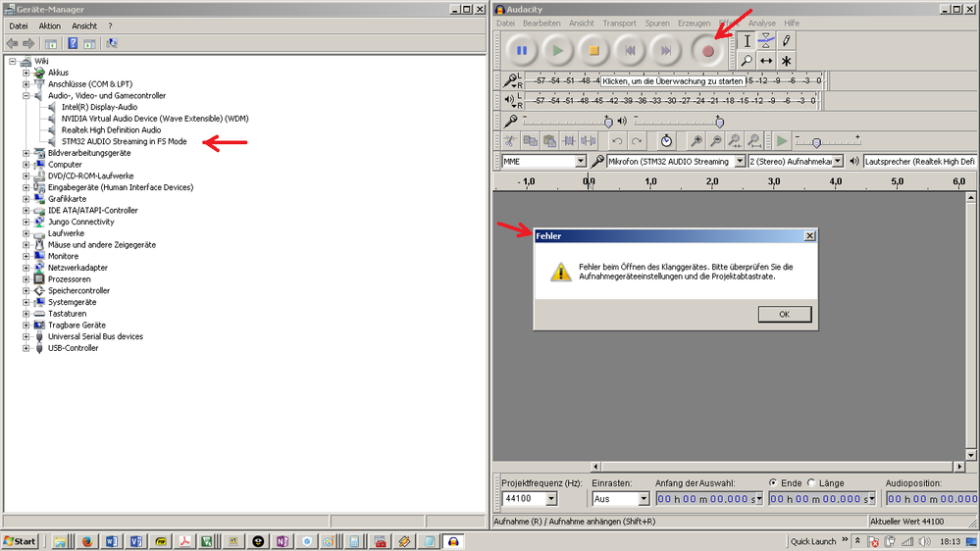Select the Envelope tool
The image size is (980, 551).
pos(766,41)
